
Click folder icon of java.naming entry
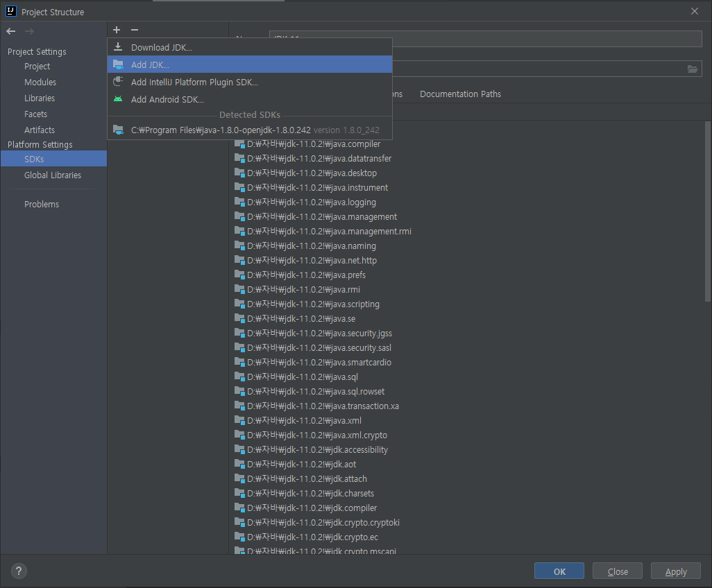coord(239,246)
